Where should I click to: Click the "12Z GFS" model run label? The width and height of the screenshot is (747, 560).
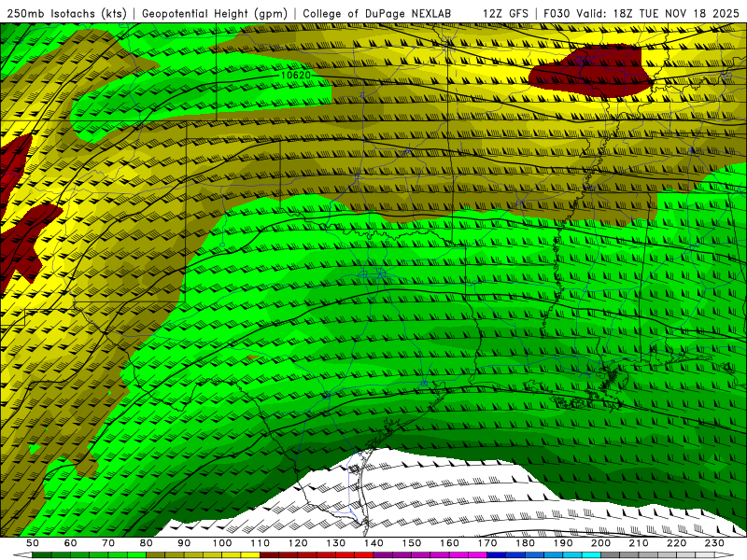505,14
